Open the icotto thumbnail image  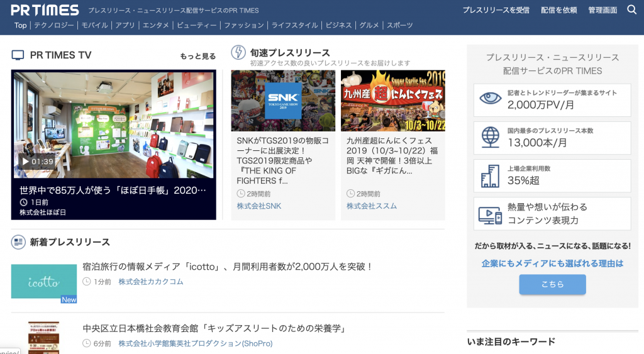click(x=44, y=281)
